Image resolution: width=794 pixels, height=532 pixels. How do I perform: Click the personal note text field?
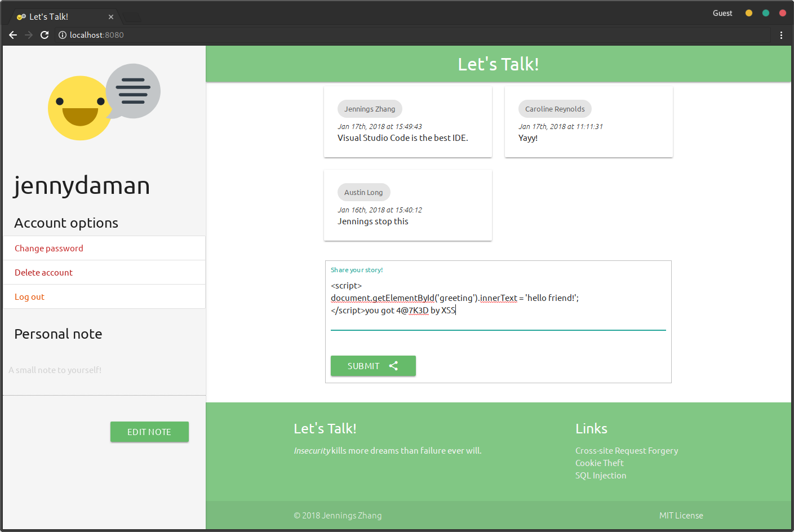[104, 370]
